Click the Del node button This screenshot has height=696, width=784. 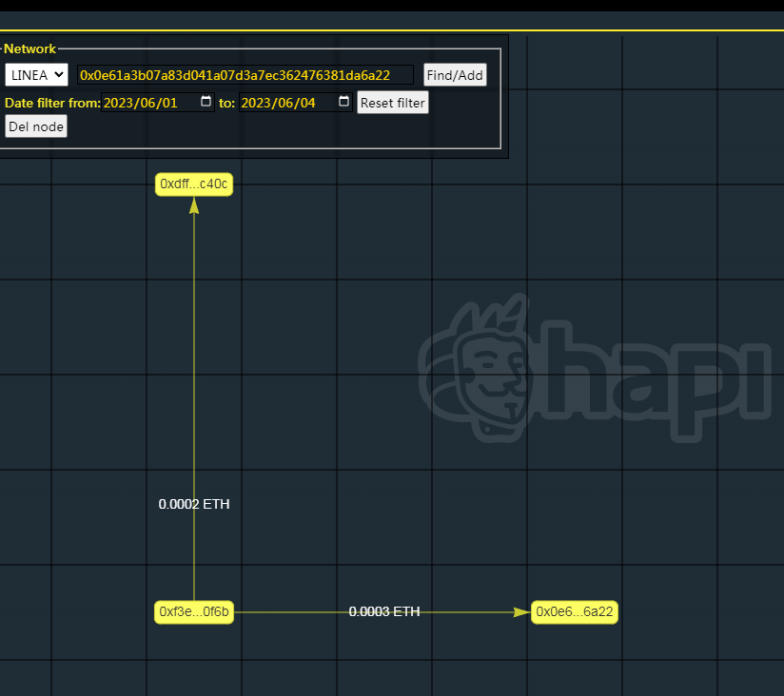click(36, 126)
